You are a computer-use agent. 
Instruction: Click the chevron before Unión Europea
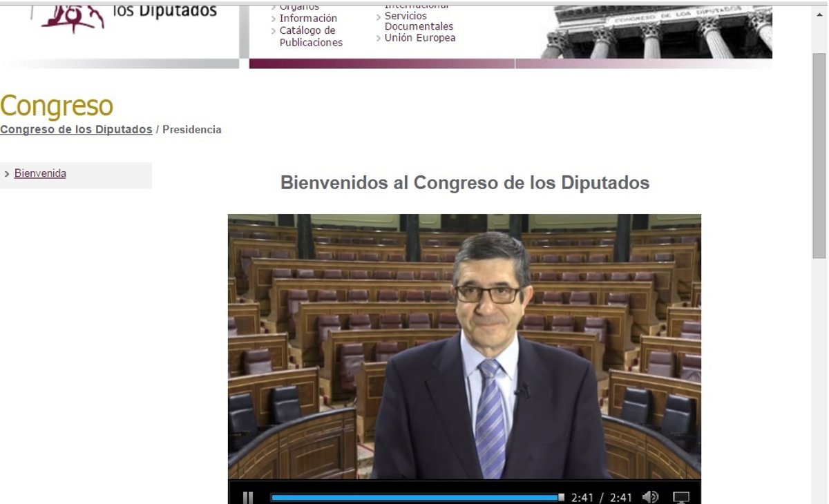(x=379, y=38)
